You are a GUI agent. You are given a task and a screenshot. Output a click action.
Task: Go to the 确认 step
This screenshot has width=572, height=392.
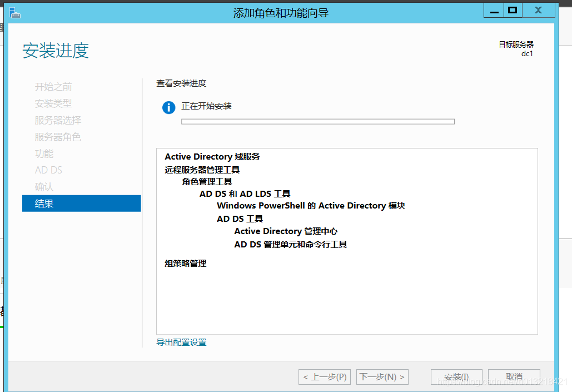[44, 187]
